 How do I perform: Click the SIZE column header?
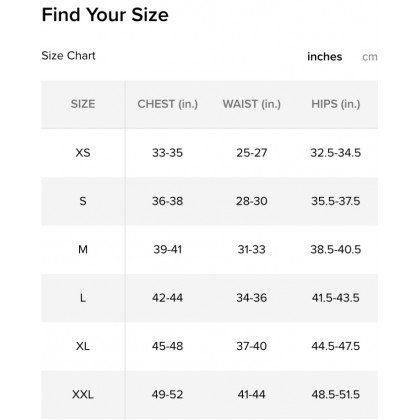[83, 104]
